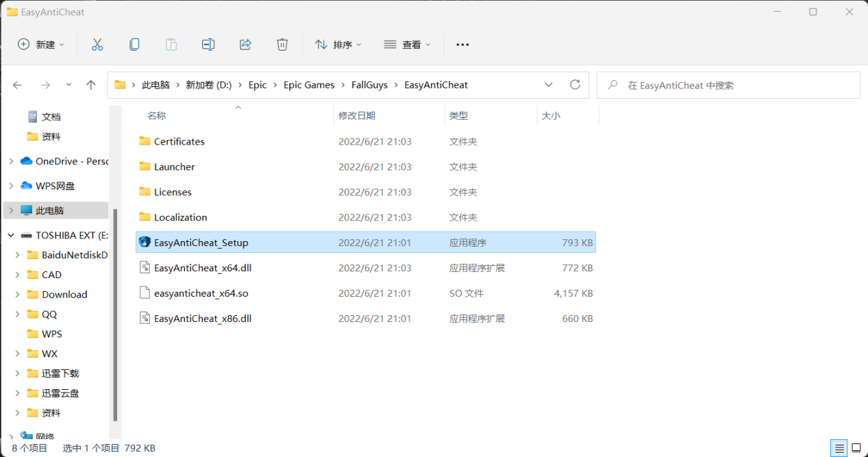Click the Localization folder icon
Screen dimensions: 868x457
point(145,217)
